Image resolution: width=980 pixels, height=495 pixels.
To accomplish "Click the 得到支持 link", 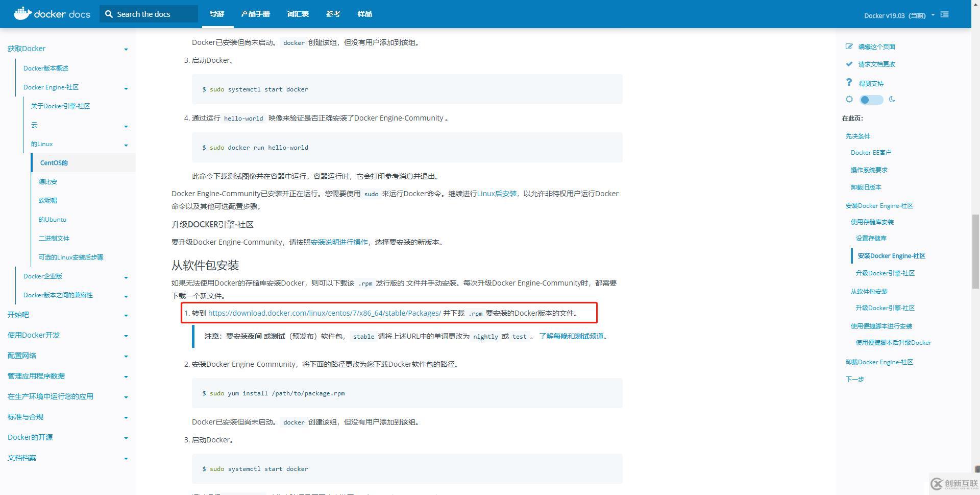I will pos(871,83).
